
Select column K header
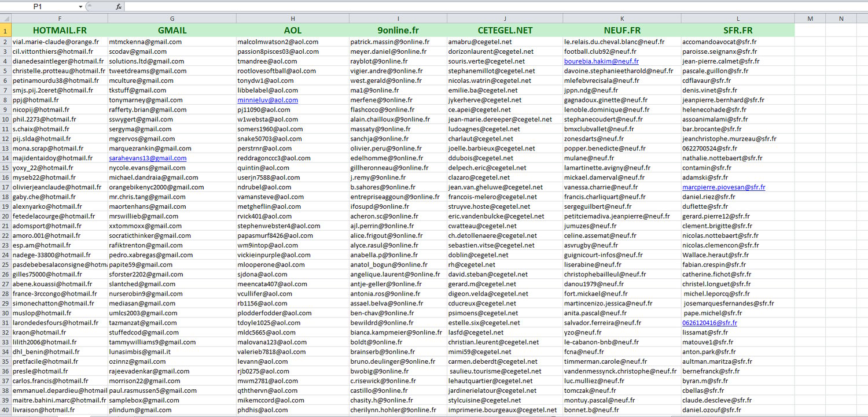622,19
